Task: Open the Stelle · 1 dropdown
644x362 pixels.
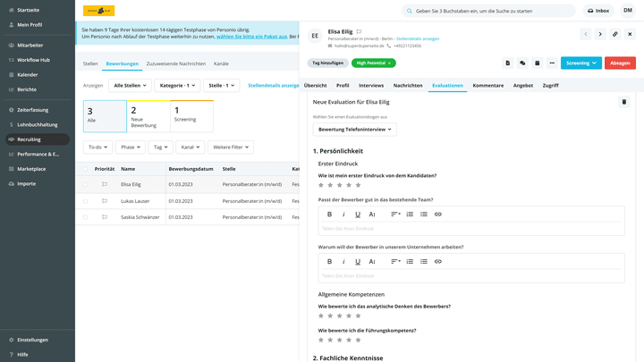Action: click(x=222, y=86)
